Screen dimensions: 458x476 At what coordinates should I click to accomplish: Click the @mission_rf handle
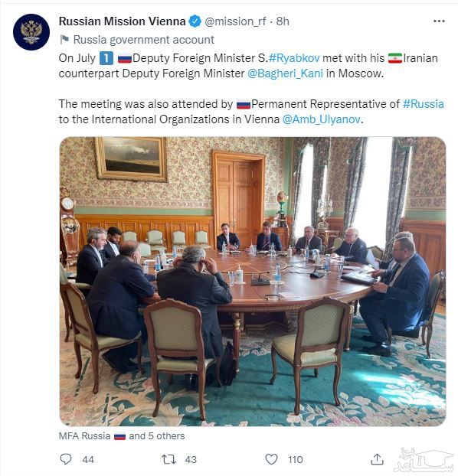(235, 21)
